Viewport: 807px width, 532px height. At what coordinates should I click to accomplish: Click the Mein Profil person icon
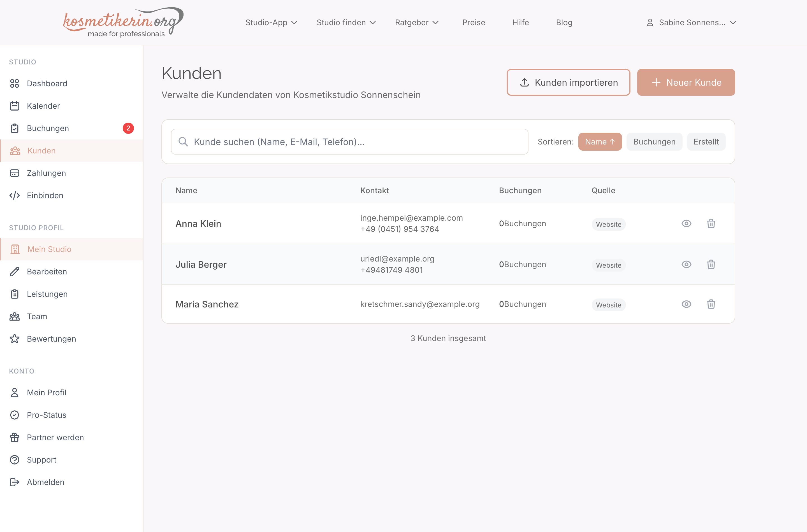click(15, 393)
